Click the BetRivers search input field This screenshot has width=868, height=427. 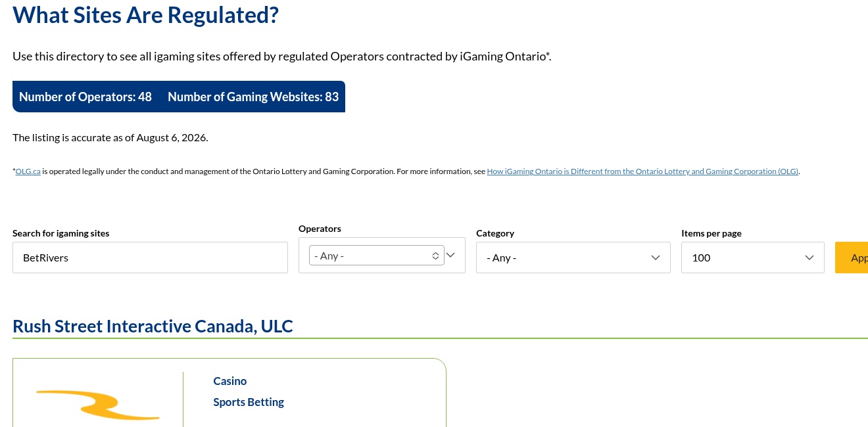point(150,258)
